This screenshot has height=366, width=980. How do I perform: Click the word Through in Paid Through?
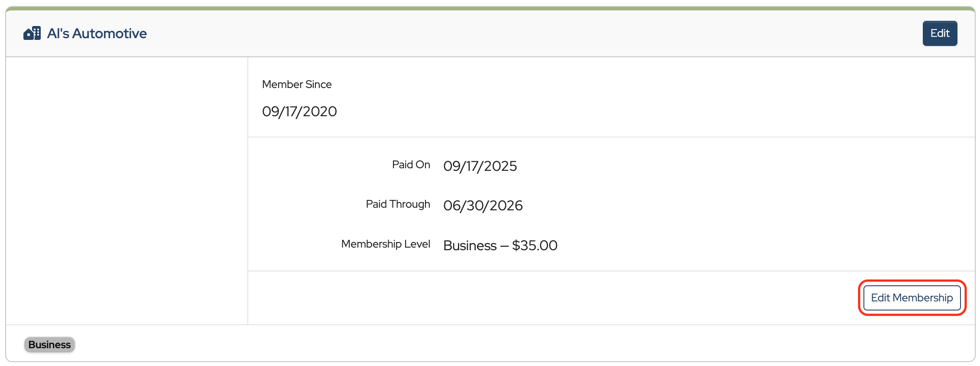tap(409, 204)
